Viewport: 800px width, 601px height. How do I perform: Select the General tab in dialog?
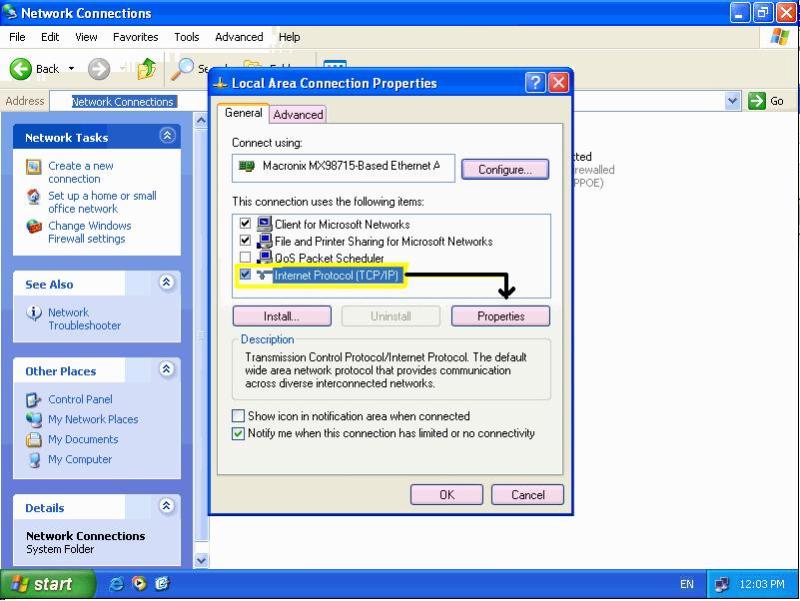(243, 113)
